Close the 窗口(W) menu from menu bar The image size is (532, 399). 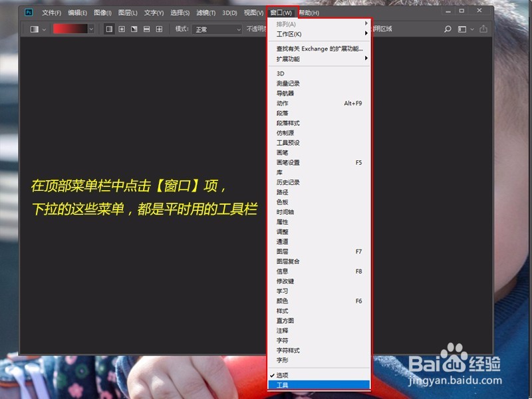pos(281,13)
